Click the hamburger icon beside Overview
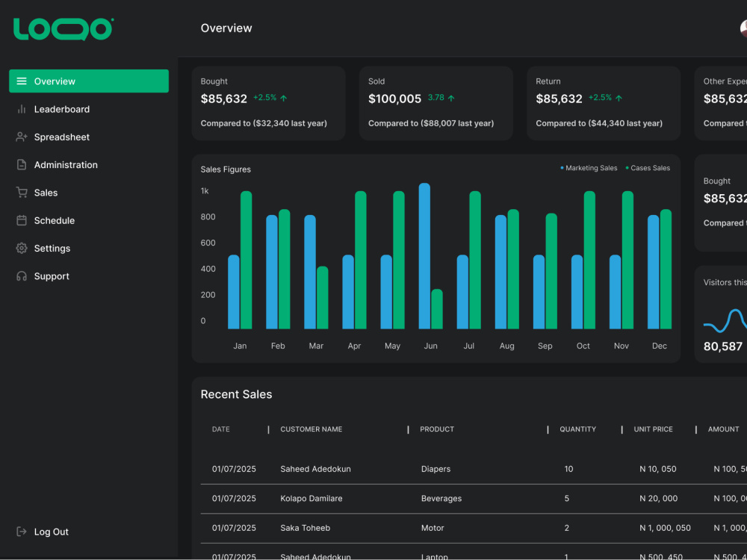 [x=22, y=81]
